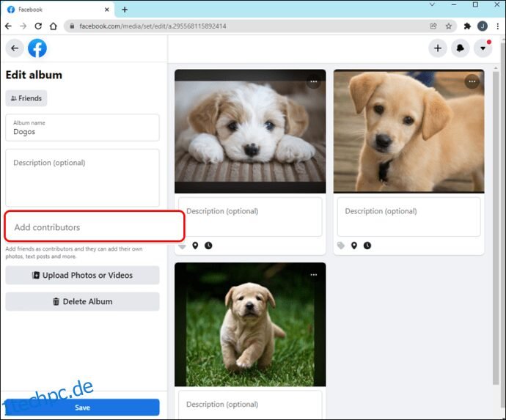Screen dimensions: 506x420
Task: Open Facebook notifications bell
Action: click(461, 48)
